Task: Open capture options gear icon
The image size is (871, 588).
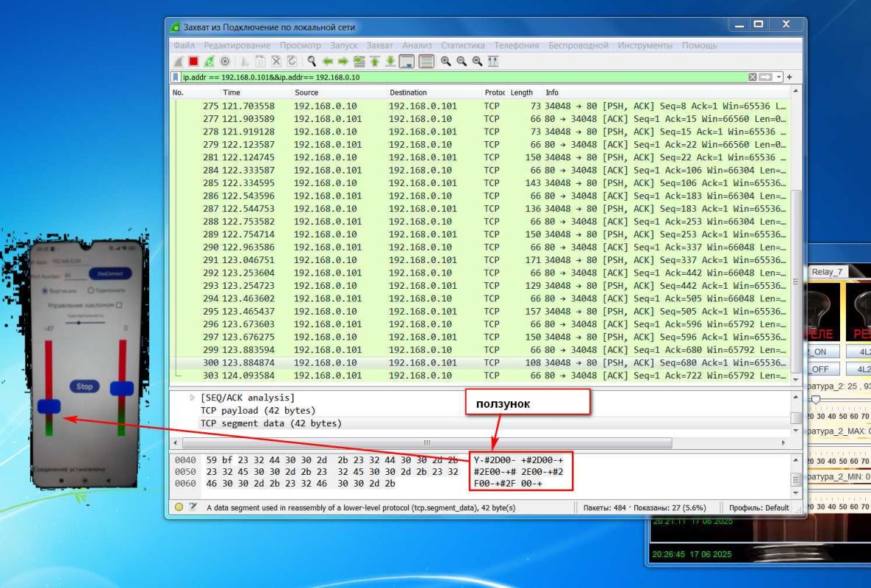Action: tap(225, 62)
